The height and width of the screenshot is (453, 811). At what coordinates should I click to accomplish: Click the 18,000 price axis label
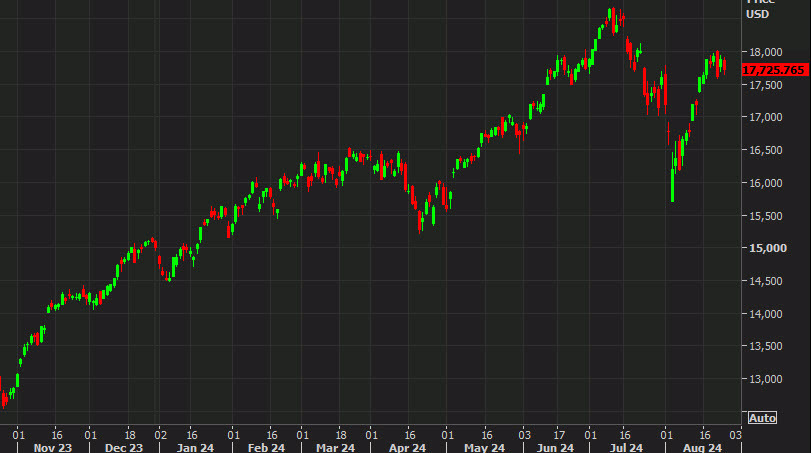coord(765,52)
